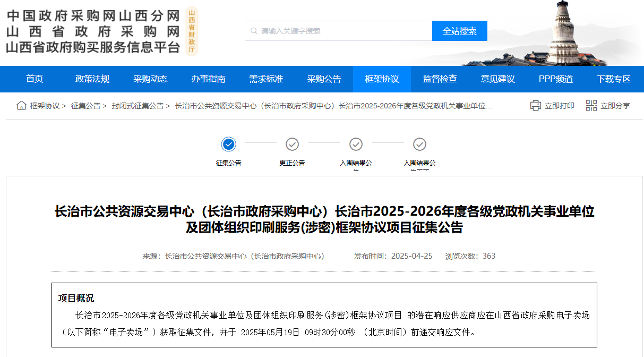Switch to the 框架协议 tab
Viewport: 644px width, 357px height.
tap(382, 79)
